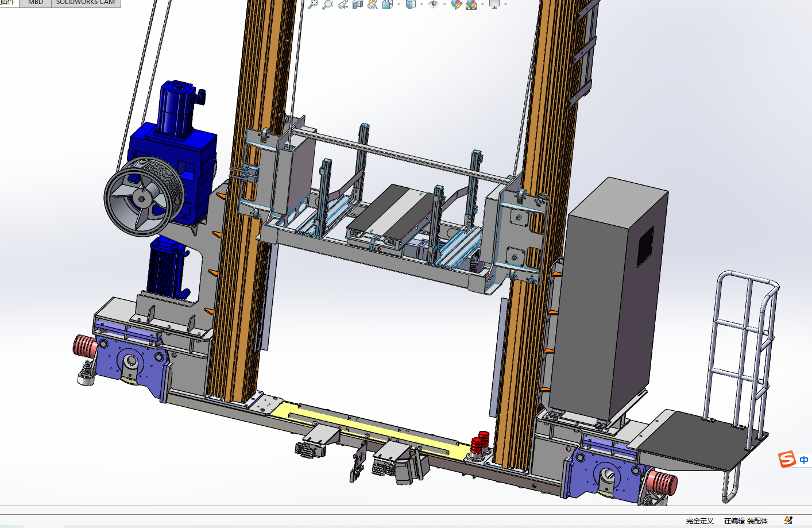Click the View Orientation cube icon
This screenshot has width=812, height=528.
[x=388, y=3]
